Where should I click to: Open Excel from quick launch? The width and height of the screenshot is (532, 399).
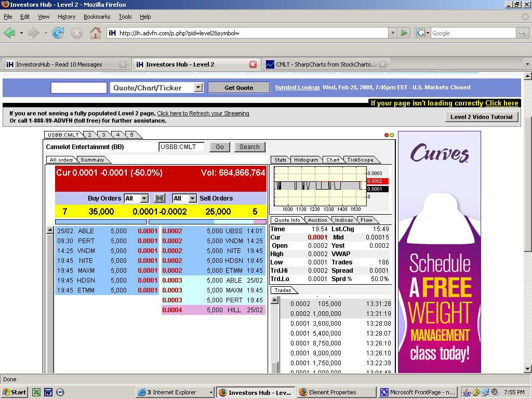click(36, 392)
